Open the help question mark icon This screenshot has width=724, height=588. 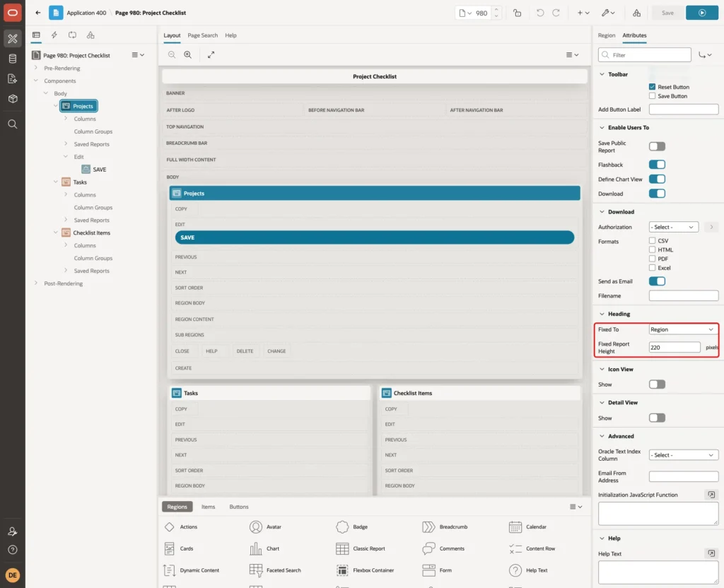[13, 550]
